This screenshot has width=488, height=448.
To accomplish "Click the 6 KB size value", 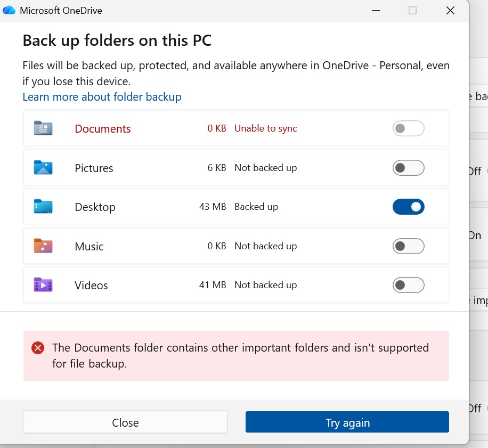I will pyautogui.click(x=217, y=168).
